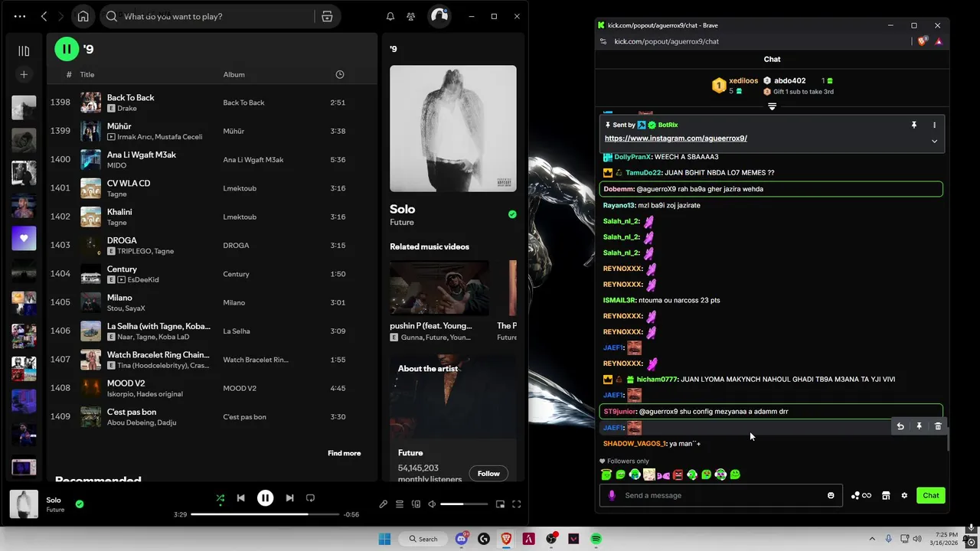The height and width of the screenshot is (551, 980).
Task: Adjust the Spotify volume slider
Action: click(x=464, y=504)
